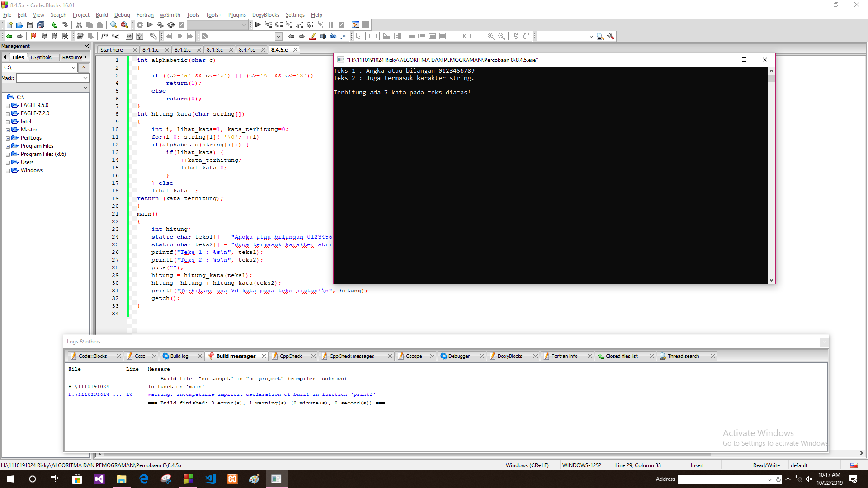Expand the Program Files folder node
The image size is (868, 488).
click(8, 146)
